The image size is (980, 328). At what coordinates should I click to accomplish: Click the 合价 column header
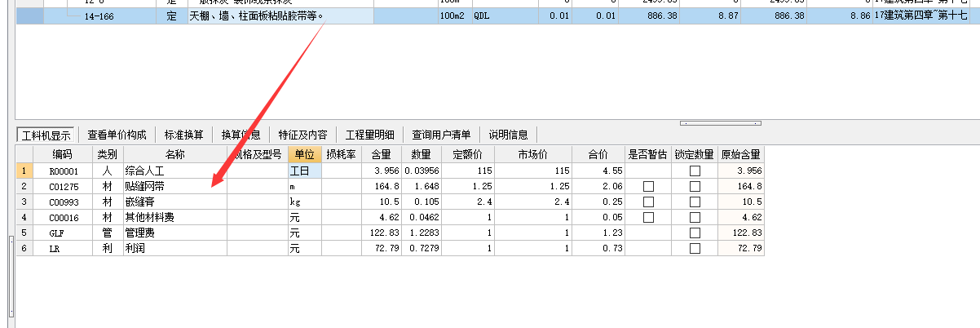[x=598, y=154]
